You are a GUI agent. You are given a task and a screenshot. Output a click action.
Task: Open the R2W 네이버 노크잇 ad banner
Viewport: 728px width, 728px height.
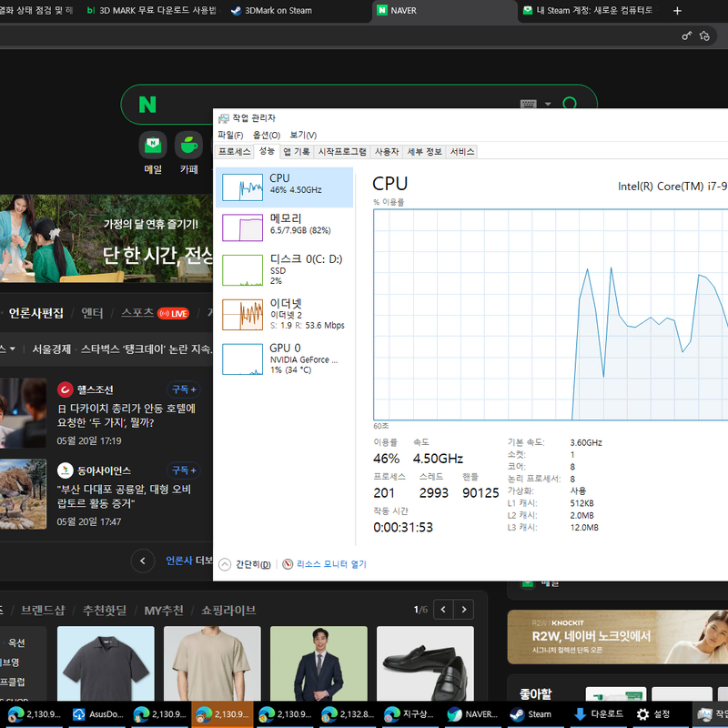(618, 637)
